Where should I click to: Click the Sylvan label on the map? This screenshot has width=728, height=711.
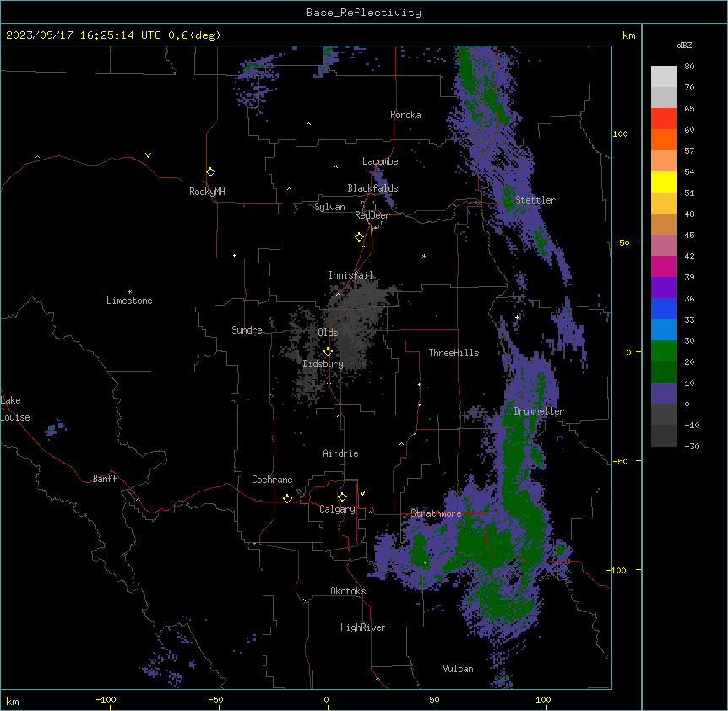[329, 207]
